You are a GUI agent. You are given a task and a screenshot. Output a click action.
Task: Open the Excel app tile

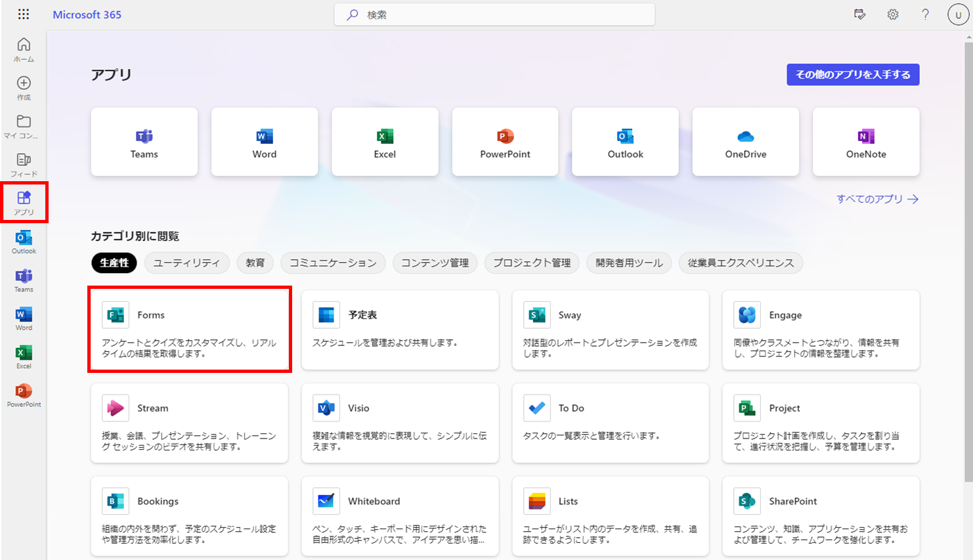(385, 142)
